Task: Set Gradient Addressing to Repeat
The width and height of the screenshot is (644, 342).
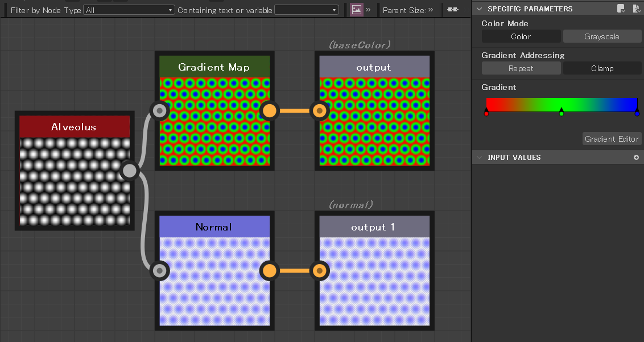Action: (521, 68)
